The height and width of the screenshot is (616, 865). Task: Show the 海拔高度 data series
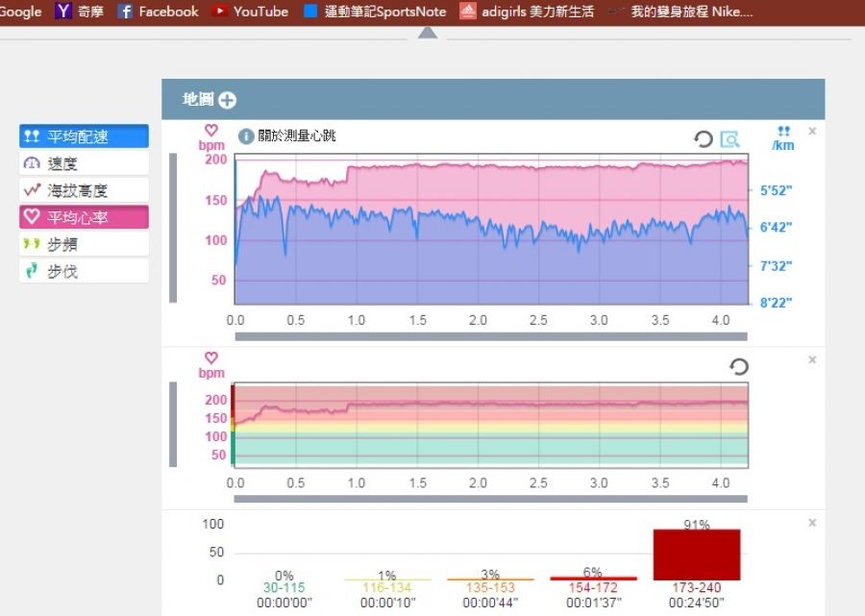(x=84, y=190)
